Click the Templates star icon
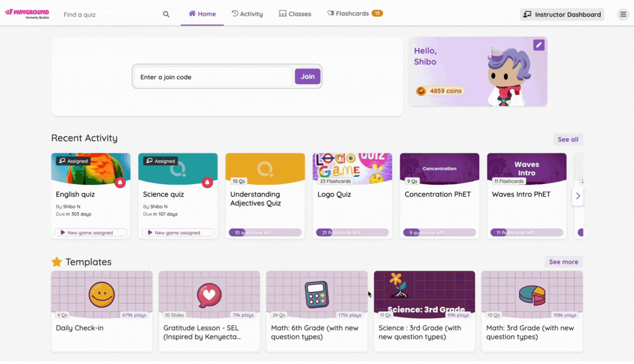 pyautogui.click(x=57, y=262)
